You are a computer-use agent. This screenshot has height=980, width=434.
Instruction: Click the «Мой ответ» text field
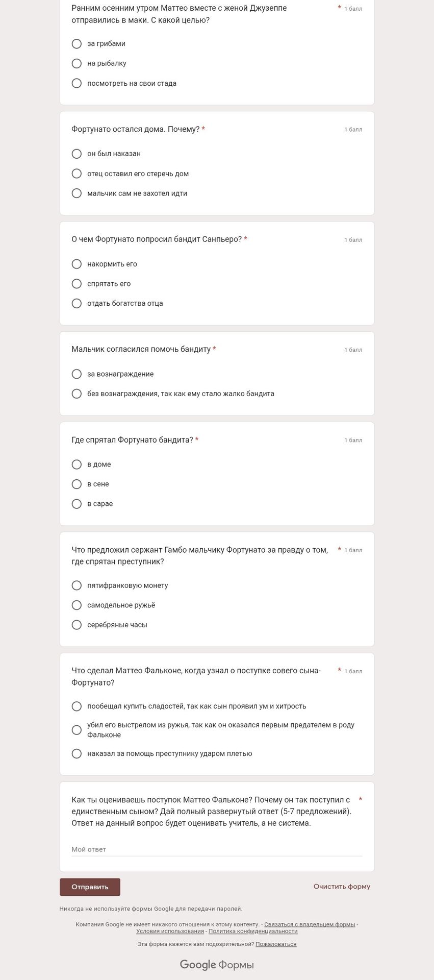point(217,849)
